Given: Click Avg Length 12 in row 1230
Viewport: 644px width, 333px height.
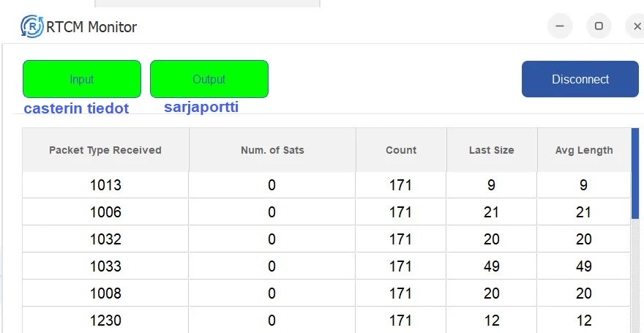Looking at the screenshot, I should (x=584, y=320).
